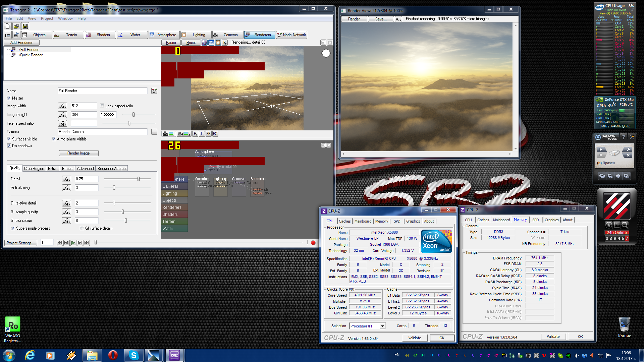This screenshot has height=362, width=644.
Task: Toggle preview lighting sun icon next to Reset
Action: pyautogui.click(x=218, y=43)
